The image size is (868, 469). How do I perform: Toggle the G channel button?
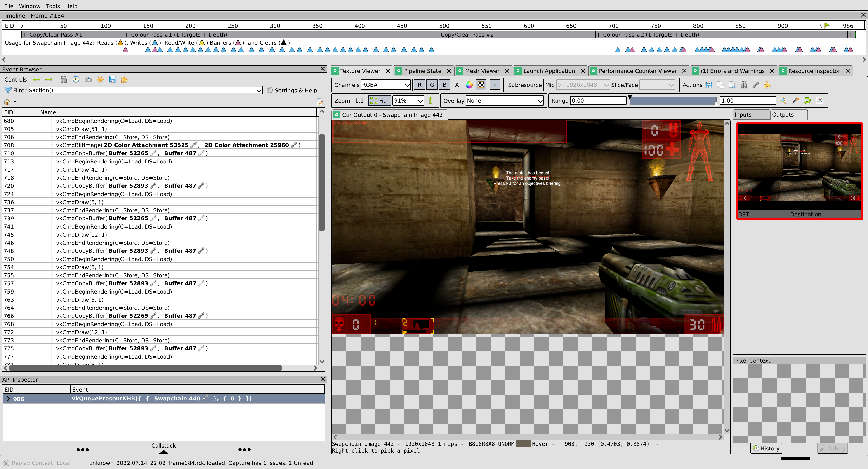pos(432,85)
